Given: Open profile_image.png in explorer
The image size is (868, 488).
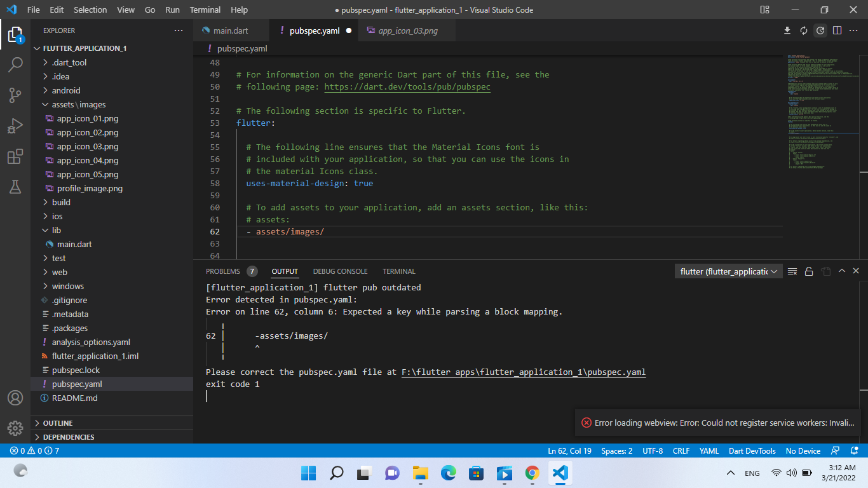Looking at the screenshot, I should pos(112,188).
